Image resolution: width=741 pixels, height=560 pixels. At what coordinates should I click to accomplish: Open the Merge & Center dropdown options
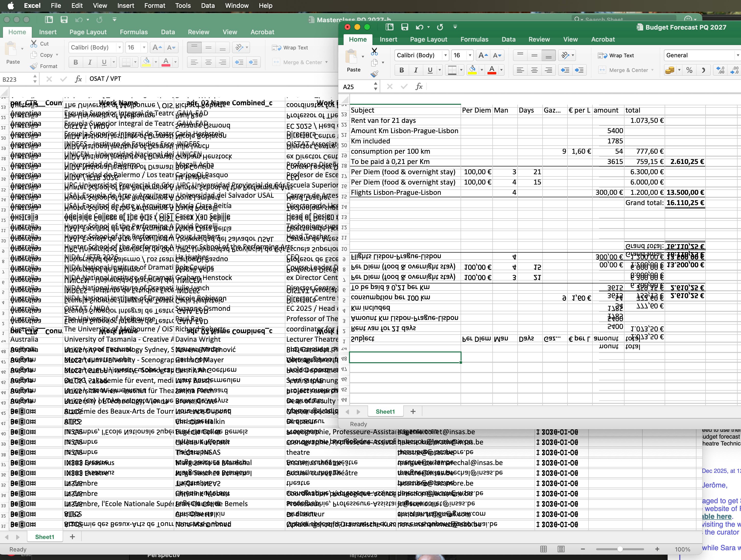(x=653, y=70)
